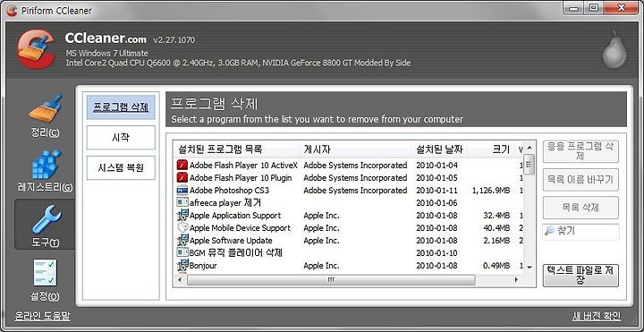Click Apple Inc. publisher in Bonjour row

322,266
